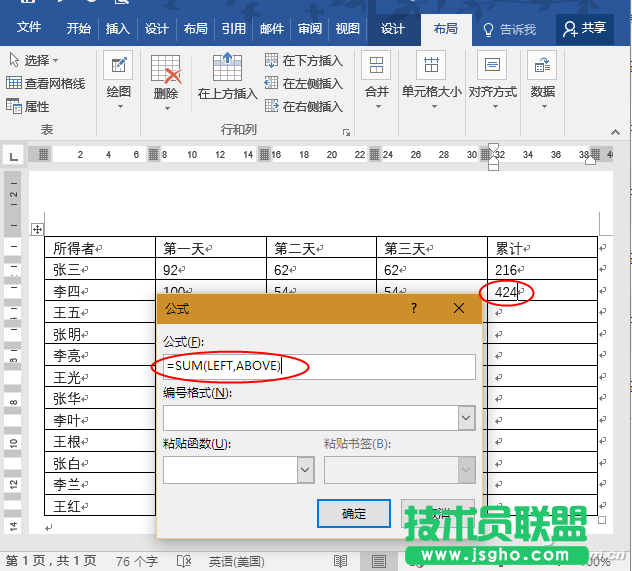Viewport: 632px width, 571px height.
Task: Insert column to the left (在左侧插入)
Action: [x=303, y=84]
